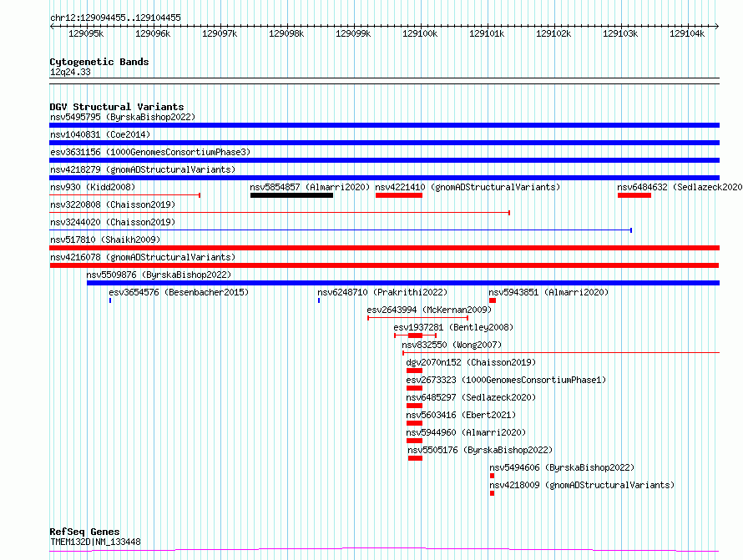Viewport: 743px width, 560px height.
Task: Select esv1937281 (Bentley2008) variant
Action: click(x=416, y=335)
